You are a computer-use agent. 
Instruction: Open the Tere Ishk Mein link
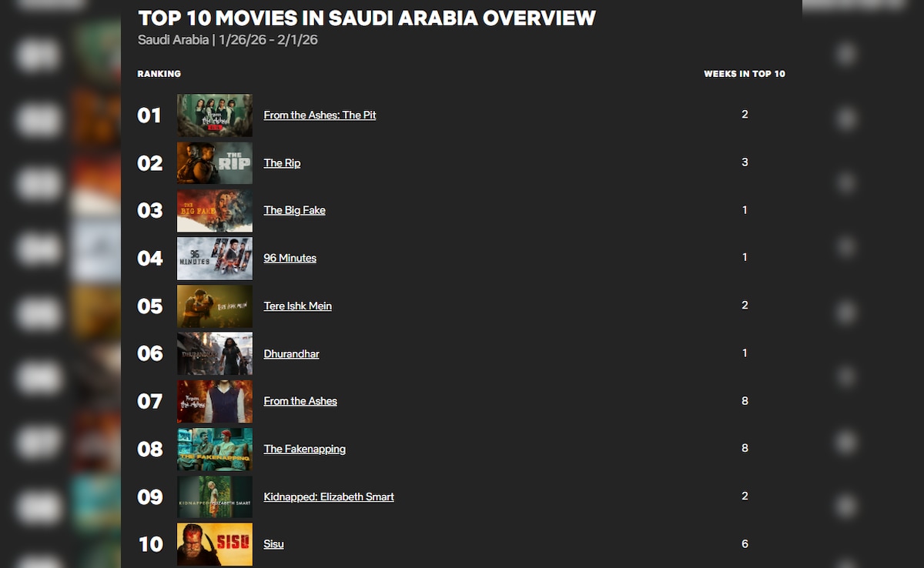click(x=297, y=306)
